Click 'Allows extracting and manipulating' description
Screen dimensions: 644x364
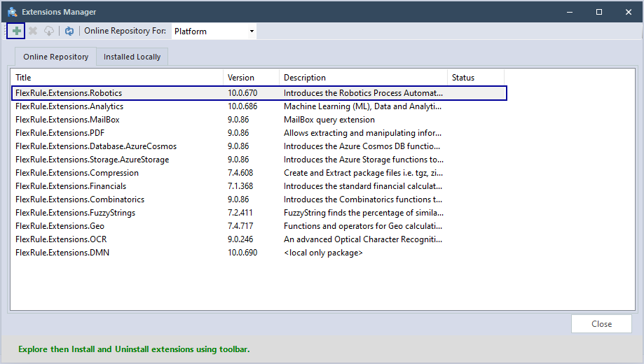362,133
